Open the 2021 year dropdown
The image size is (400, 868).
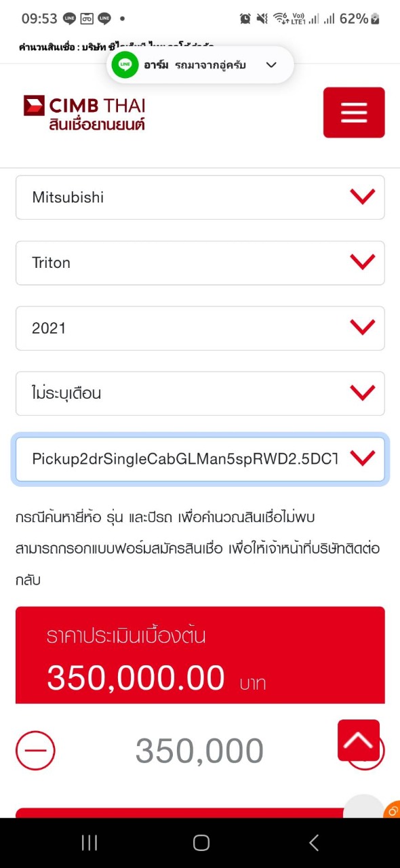pos(200,328)
